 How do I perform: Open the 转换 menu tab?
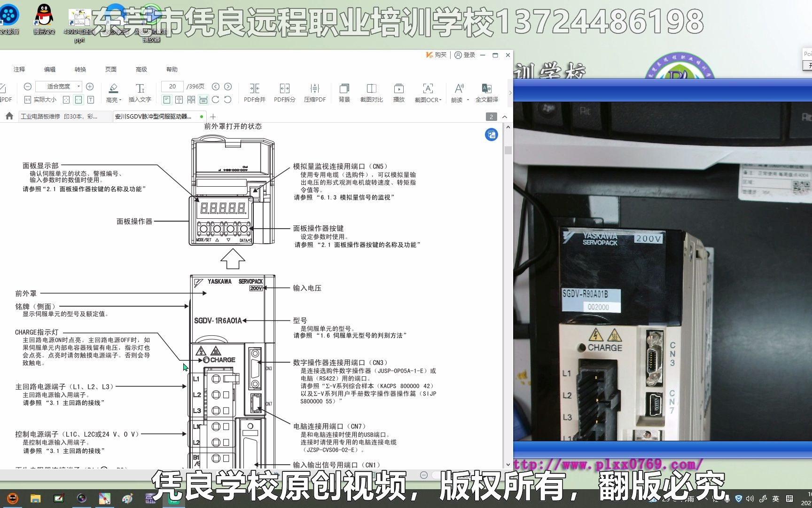(x=80, y=69)
